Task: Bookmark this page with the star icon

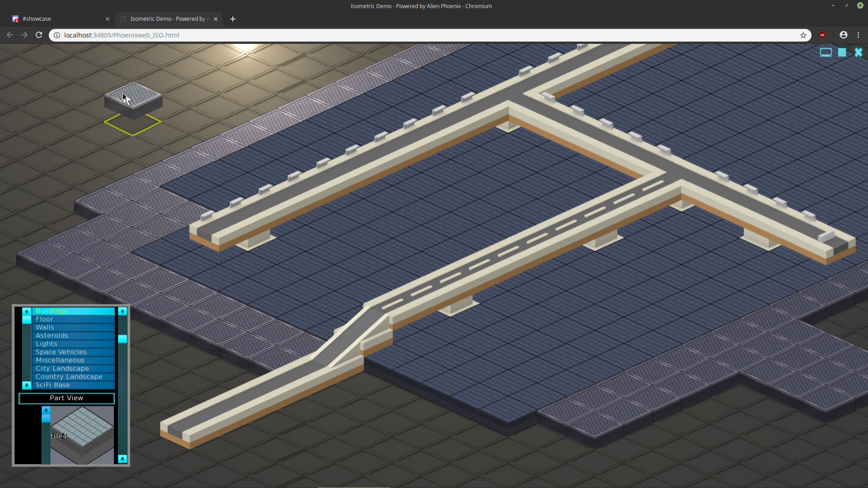Action: point(803,35)
